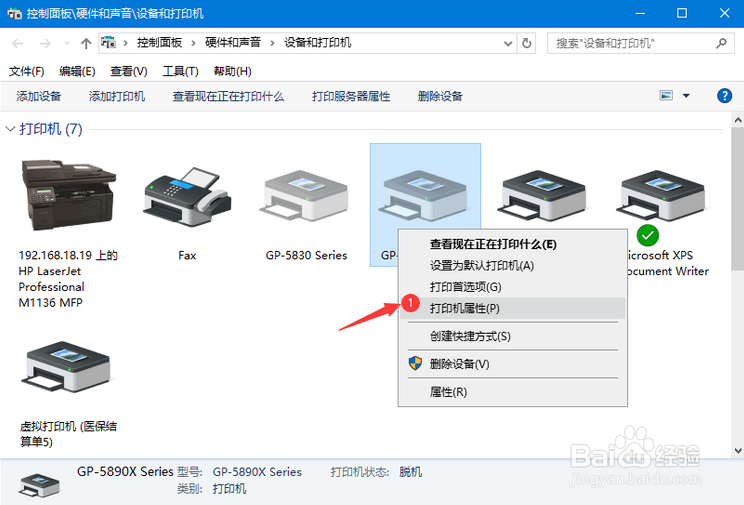This screenshot has height=505, width=744.
Task: Open the 帮助(H) menu
Action: [232, 71]
